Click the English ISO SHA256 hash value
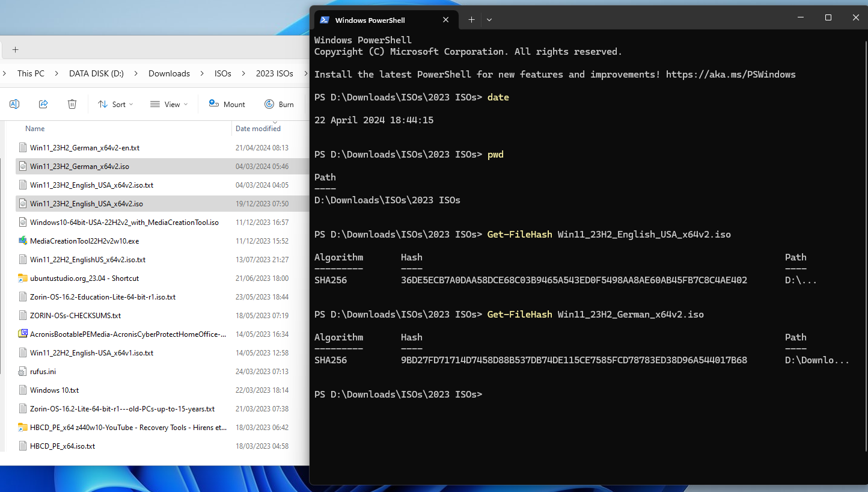Screen dimensions: 868x492 pos(574,280)
